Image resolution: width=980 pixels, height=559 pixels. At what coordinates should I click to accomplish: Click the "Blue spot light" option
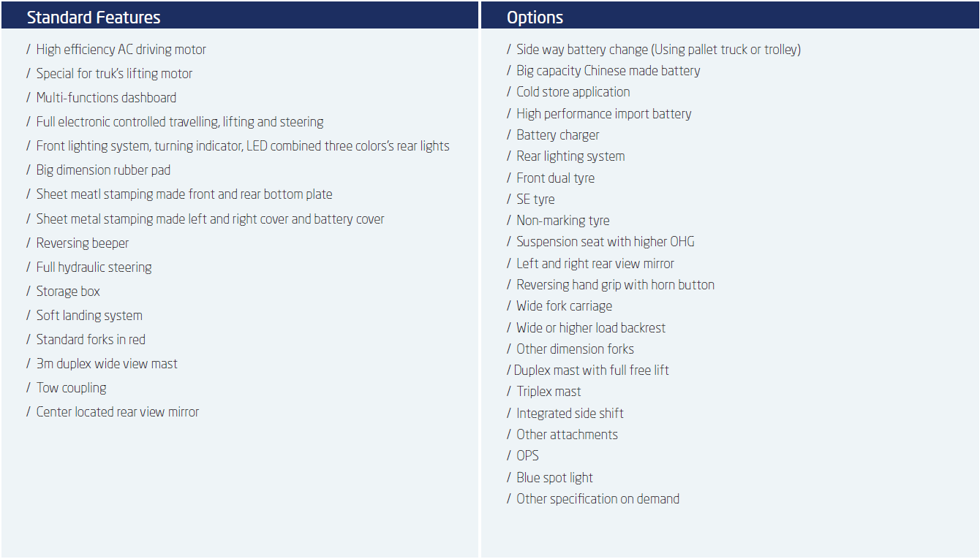[x=555, y=478]
